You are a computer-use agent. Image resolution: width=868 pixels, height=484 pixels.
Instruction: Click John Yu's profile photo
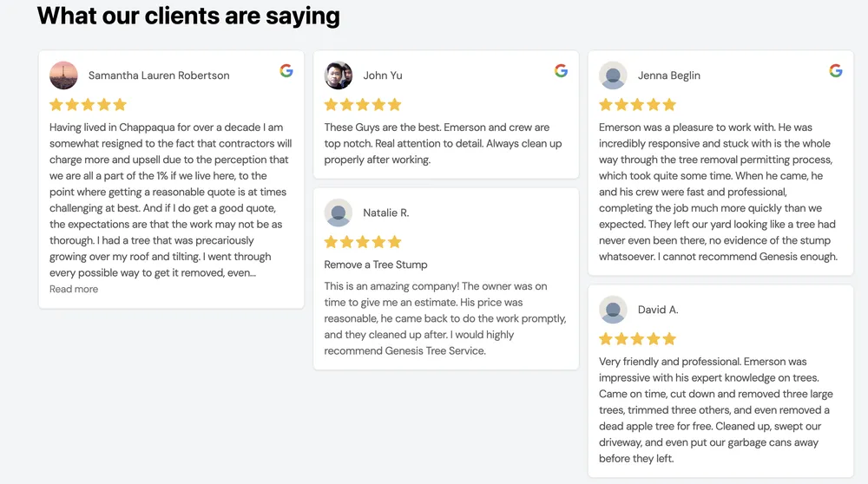[339, 75]
